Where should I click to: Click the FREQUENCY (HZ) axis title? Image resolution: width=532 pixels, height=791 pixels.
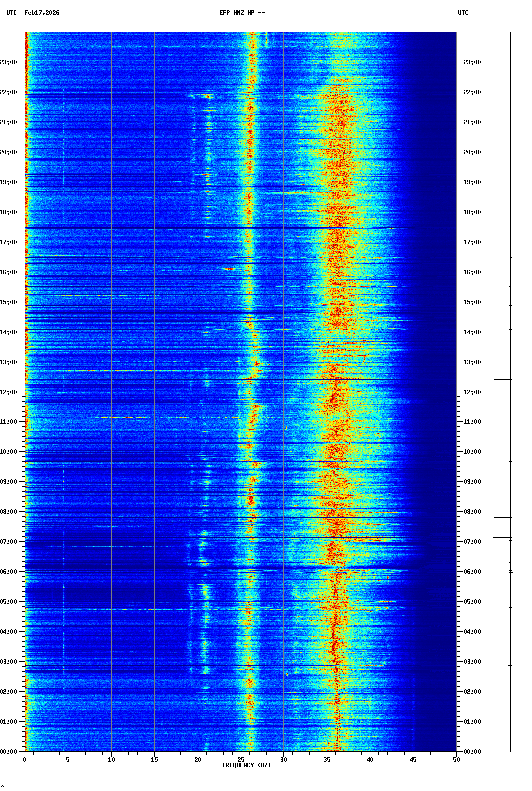246,765
